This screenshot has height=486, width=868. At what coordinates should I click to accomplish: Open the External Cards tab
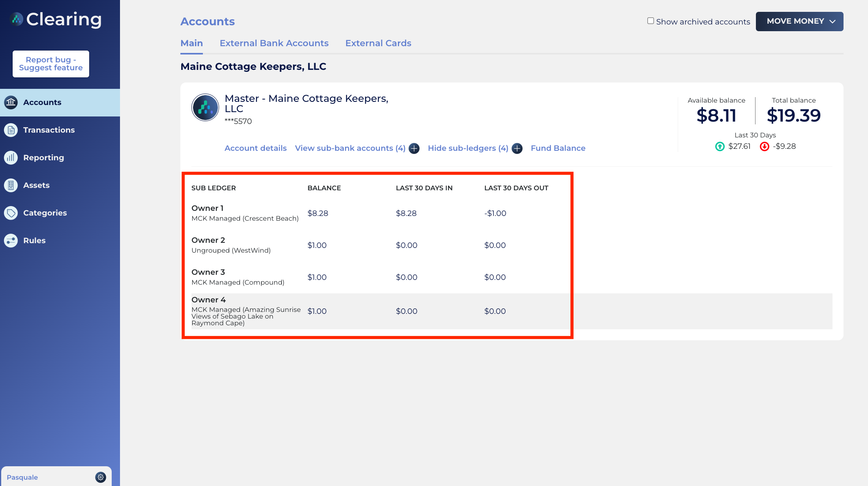coord(378,43)
